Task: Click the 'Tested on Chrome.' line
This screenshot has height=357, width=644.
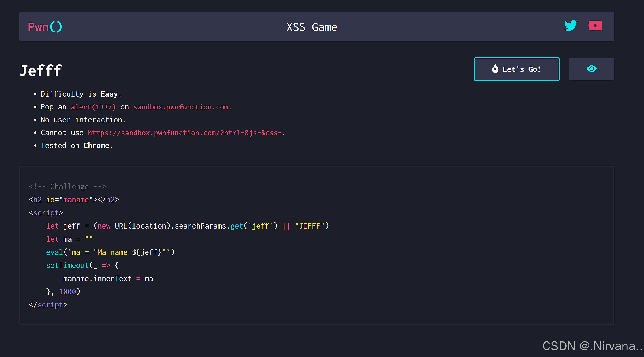Action: pos(77,146)
